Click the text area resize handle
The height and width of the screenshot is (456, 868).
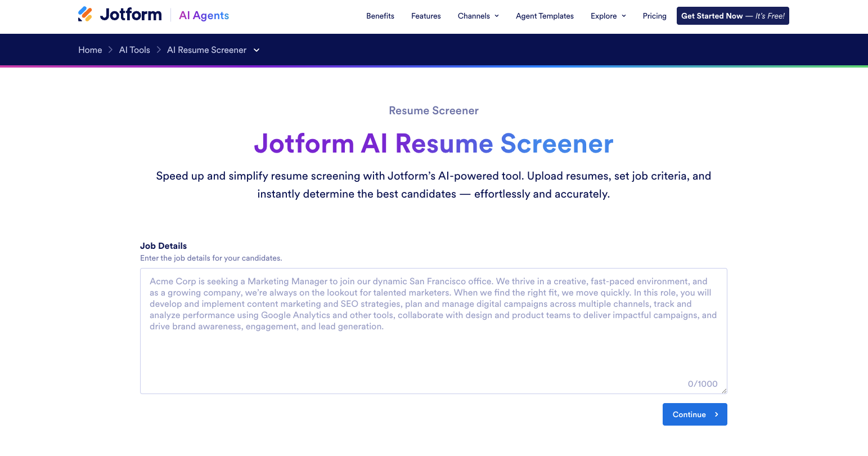(x=724, y=391)
